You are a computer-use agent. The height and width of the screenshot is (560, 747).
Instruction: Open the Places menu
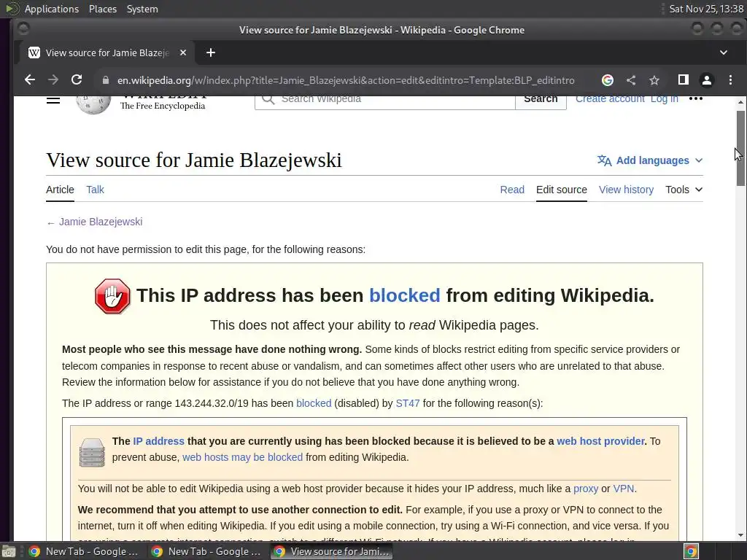102,9
